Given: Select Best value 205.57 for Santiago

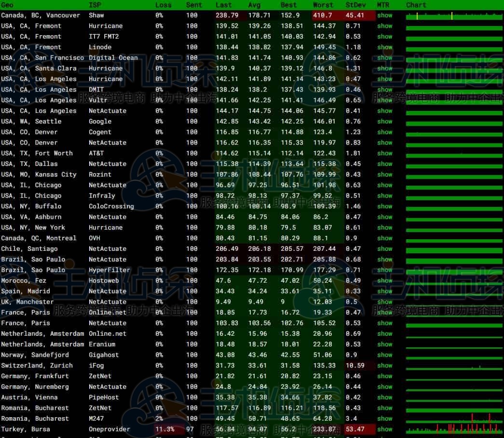Looking at the screenshot, I should point(292,249).
